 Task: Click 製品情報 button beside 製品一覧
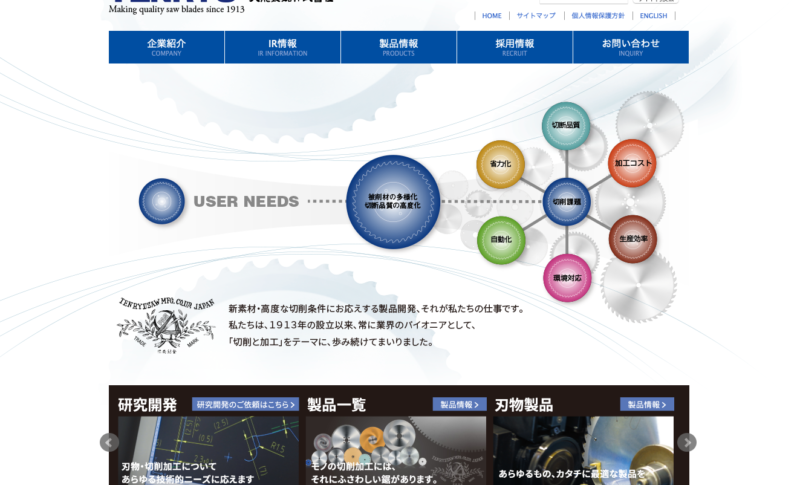tap(460, 404)
